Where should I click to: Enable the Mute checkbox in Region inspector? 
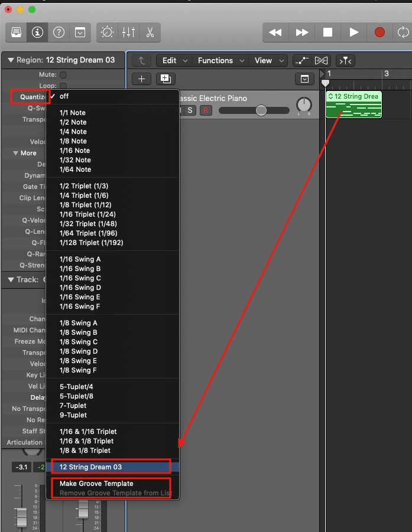63,74
